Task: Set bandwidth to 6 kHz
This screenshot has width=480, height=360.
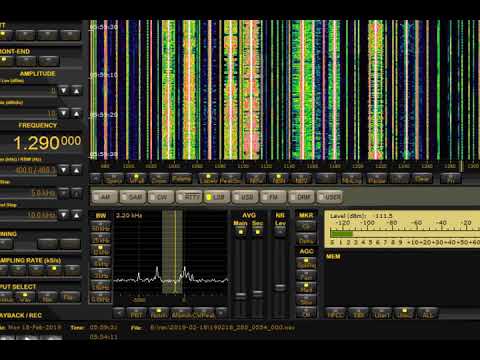Action: point(101,262)
